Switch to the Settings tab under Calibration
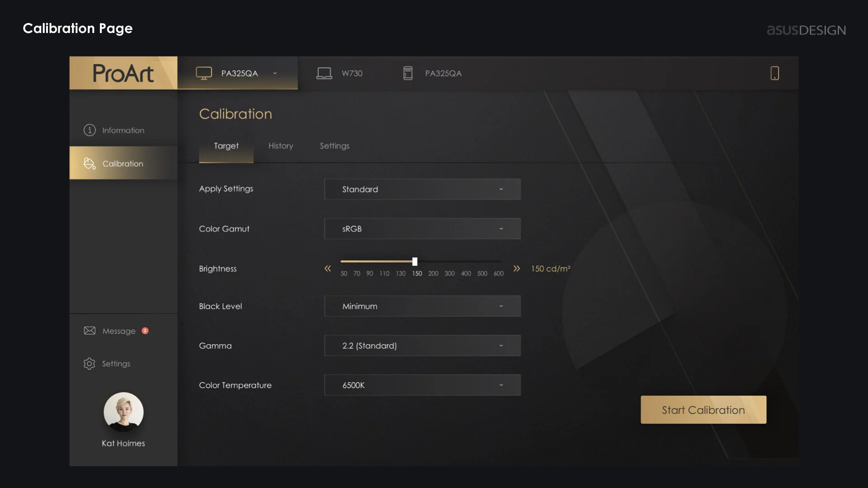Image resolution: width=868 pixels, height=488 pixels. pyautogui.click(x=335, y=146)
